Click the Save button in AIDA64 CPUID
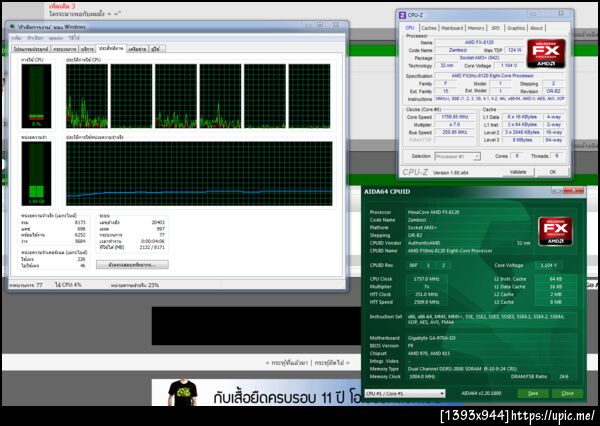 point(533,393)
